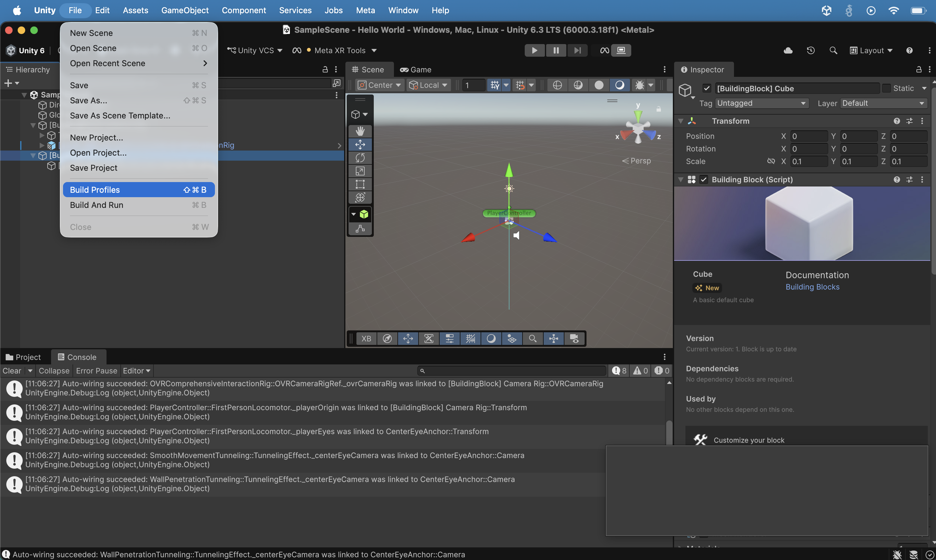Click console Collapse button
This screenshot has width=936, height=560.
(54, 371)
